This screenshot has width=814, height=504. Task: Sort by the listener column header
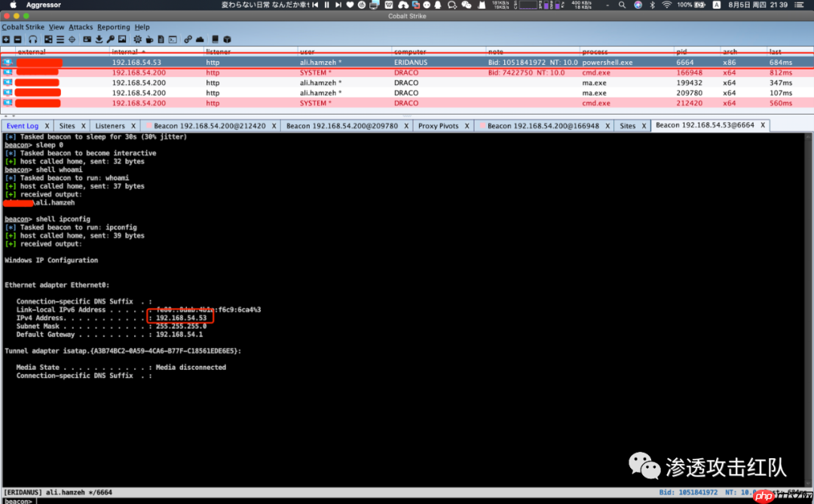[251, 52]
